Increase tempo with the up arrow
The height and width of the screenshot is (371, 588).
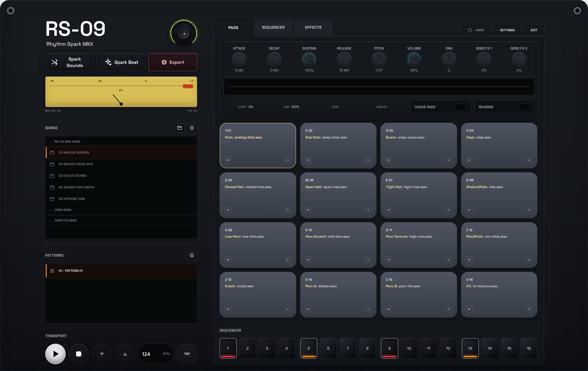click(x=125, y=354)
